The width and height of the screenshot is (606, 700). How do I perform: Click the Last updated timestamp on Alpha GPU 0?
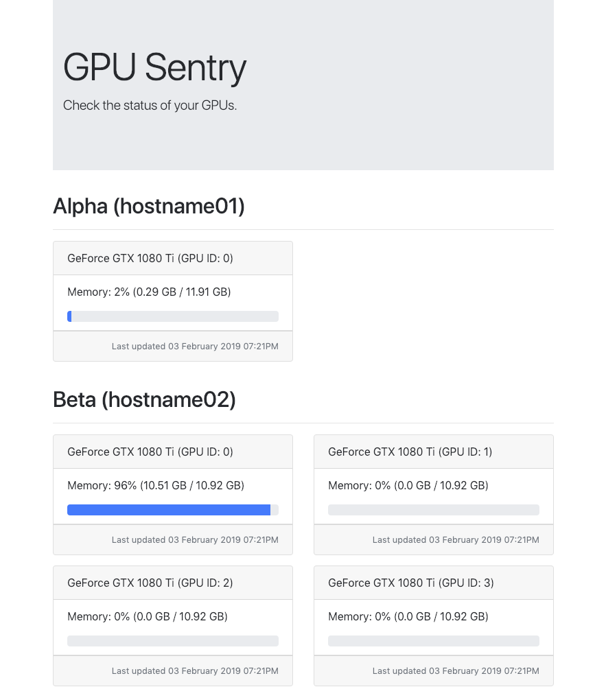point(195,347)
